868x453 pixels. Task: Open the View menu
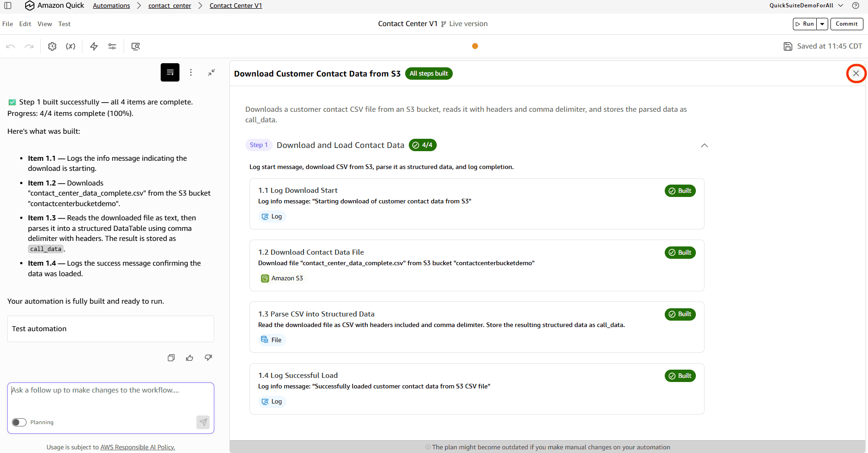click(x=45, y=24)
